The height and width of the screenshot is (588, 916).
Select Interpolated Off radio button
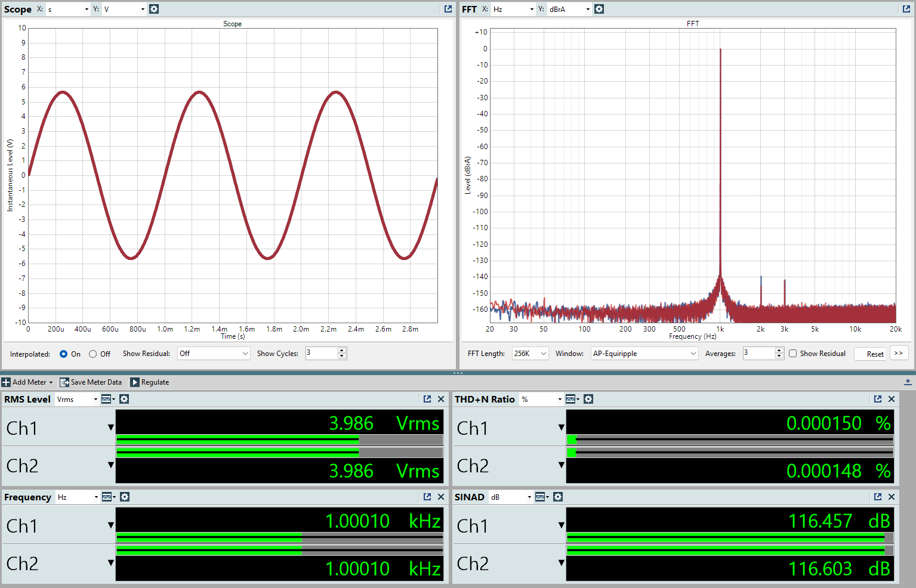pos(93,354)
